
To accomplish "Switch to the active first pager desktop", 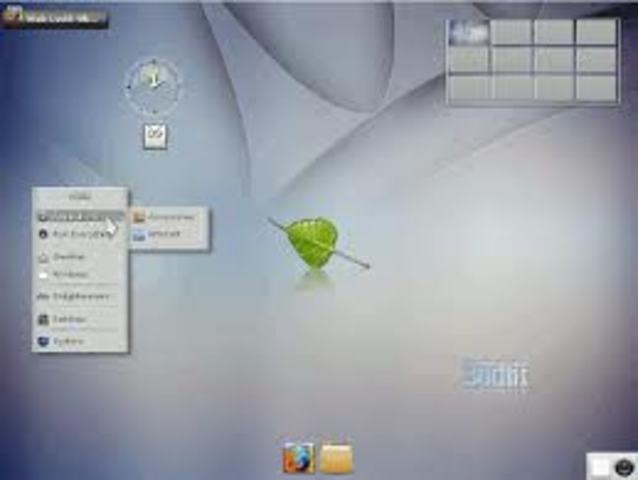I will click(469, 32).
